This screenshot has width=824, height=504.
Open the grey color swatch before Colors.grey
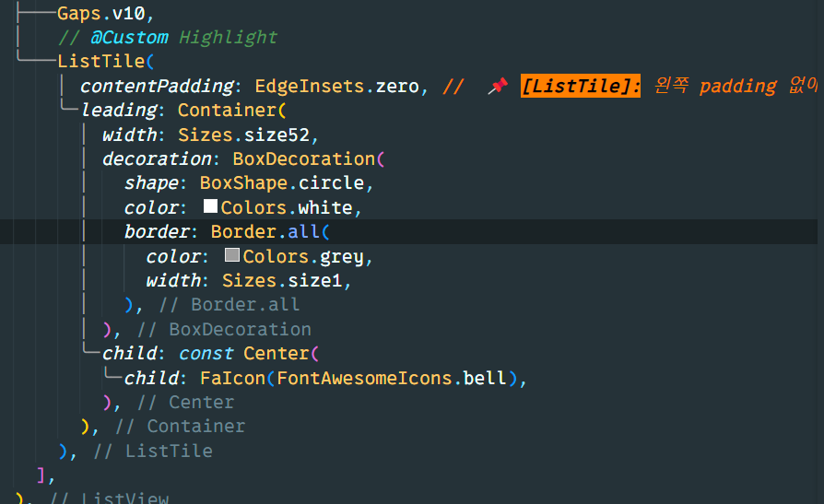click(x=232, y=255)
